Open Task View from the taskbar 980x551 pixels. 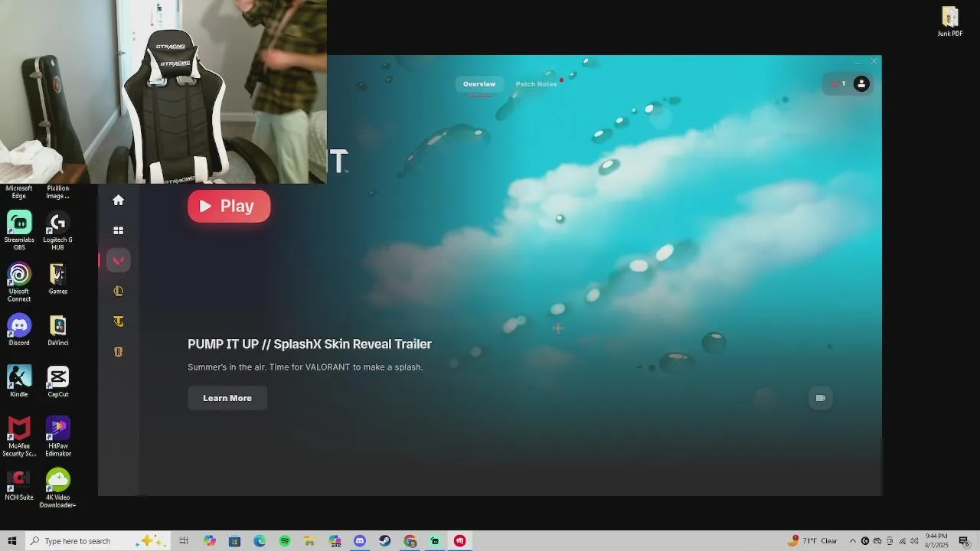(x=184, y=541)
